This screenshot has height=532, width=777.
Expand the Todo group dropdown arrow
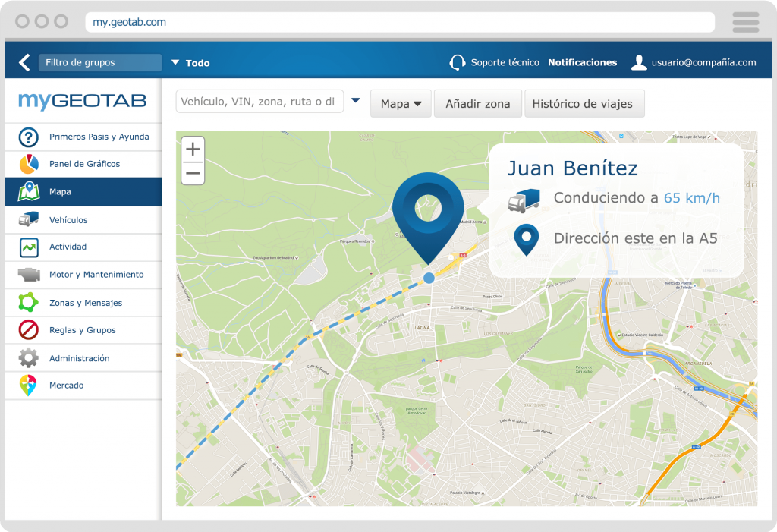pos(175,62)
